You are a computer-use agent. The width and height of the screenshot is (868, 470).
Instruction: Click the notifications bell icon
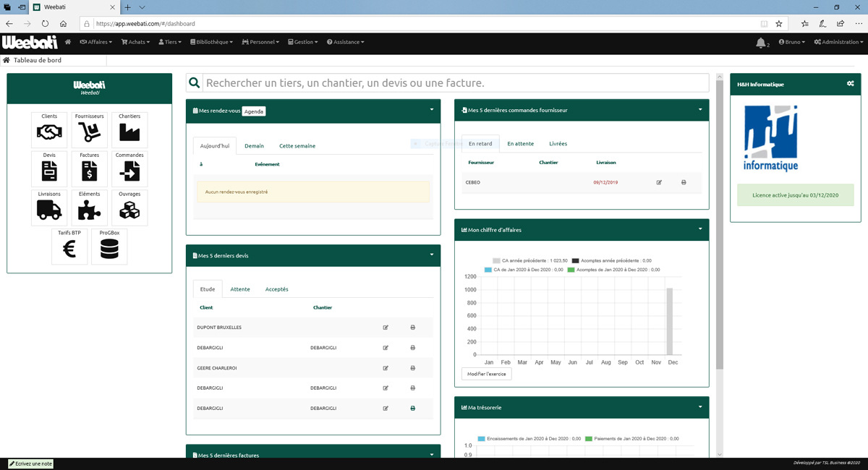(760, 43)
